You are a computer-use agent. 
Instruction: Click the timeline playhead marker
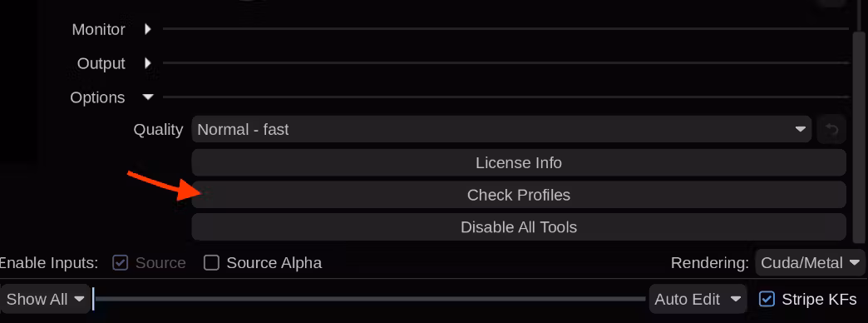click(x=94, y=299)
